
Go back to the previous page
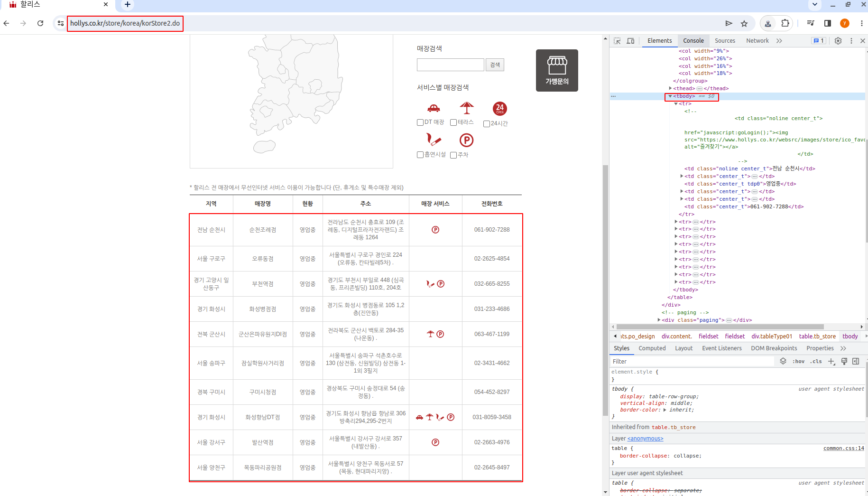[x=7, y=23]
